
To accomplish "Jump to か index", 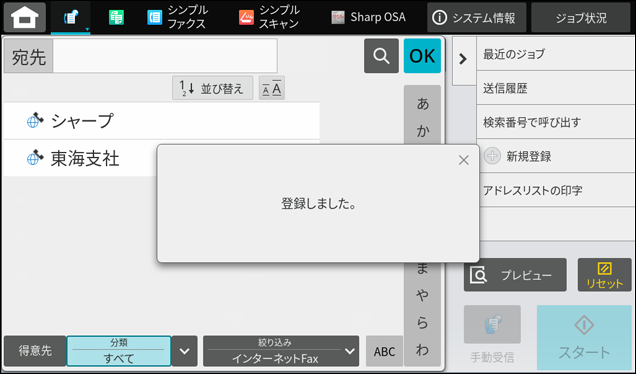I will point(423,131).
